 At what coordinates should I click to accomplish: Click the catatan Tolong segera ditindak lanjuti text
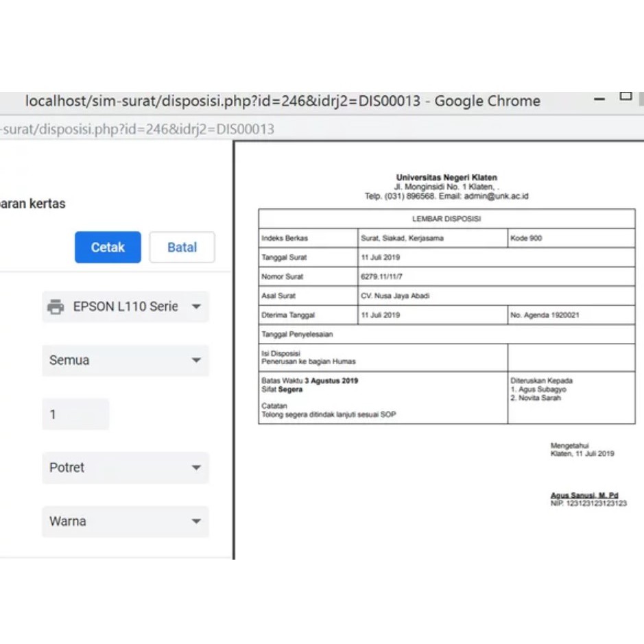(x=329, y=414)
